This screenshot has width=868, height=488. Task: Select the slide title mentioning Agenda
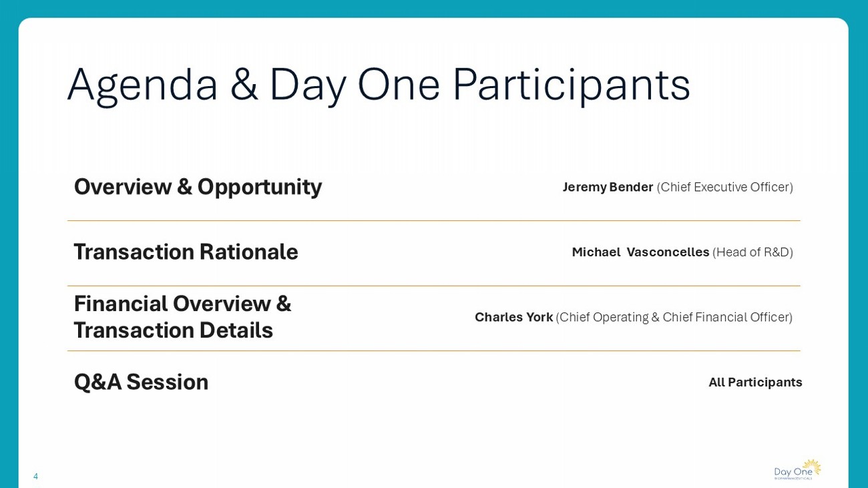(378, 85)
